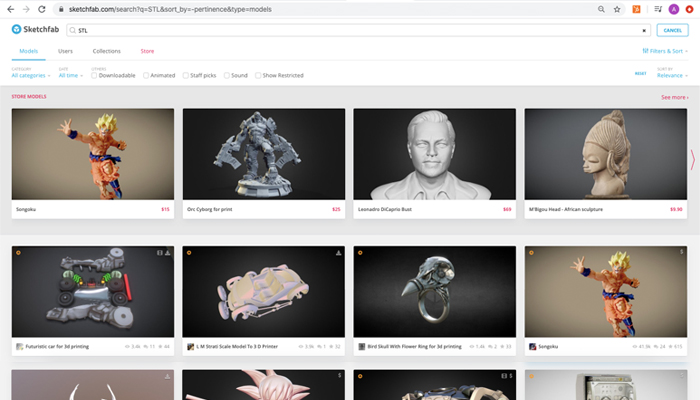Image resolution: width=700 pixels, height=400 pixels.
Task: Expand the All categories dropdown
Action: coord(31,75)
